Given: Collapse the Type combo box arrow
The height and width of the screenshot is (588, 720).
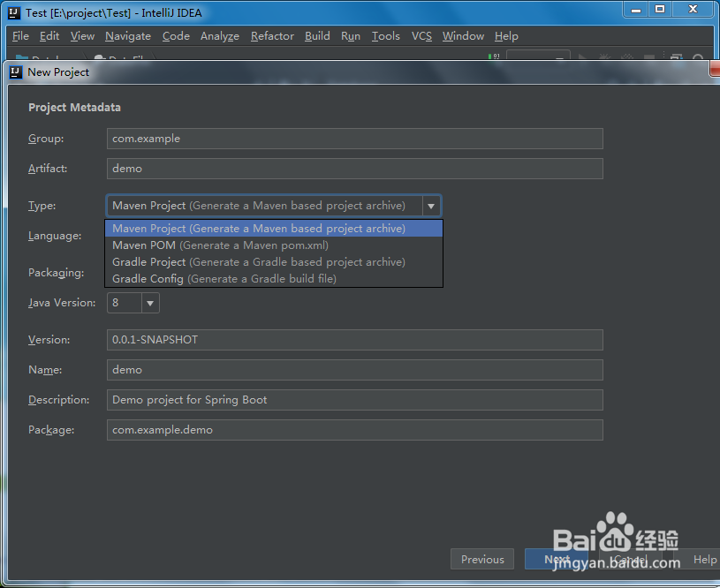Looking at the screenshot, I should click(431, 206).
